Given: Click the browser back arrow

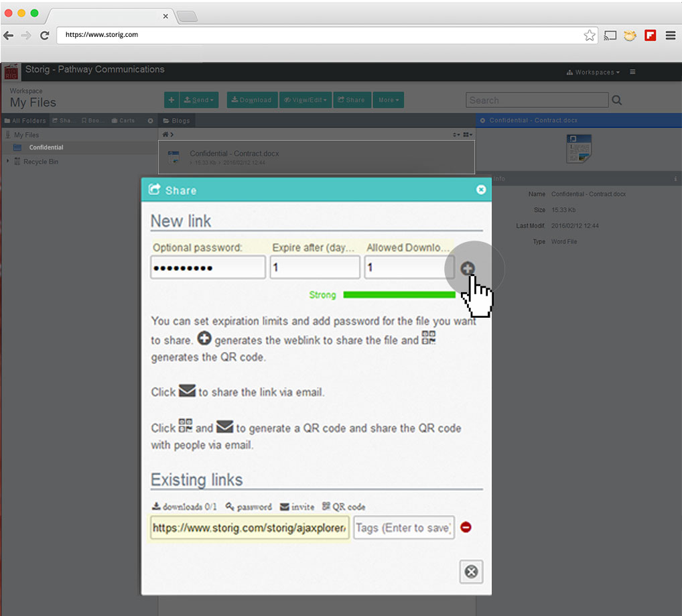Looking at the screenshot, I should click(8, 36).
